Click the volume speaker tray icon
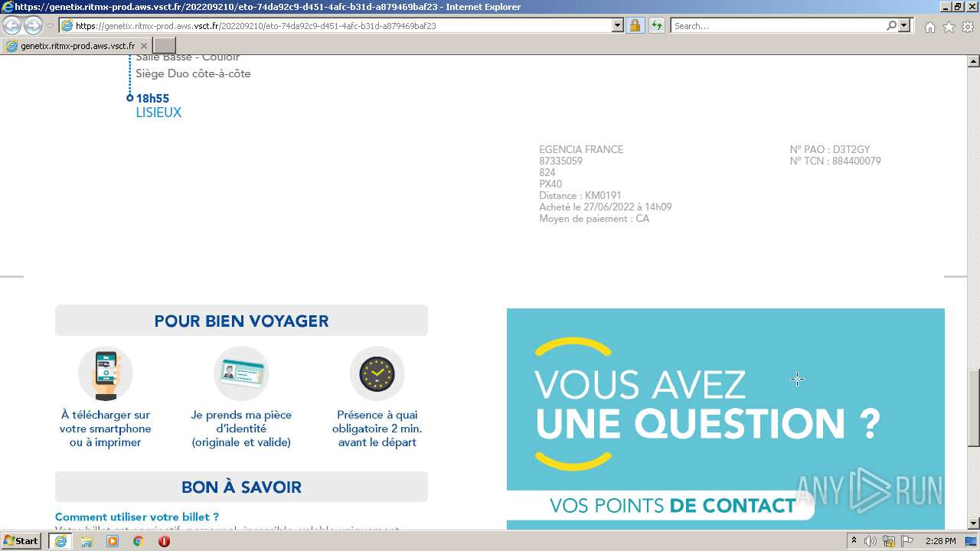Viewport: 980px width, 551px height. point(871,541)
